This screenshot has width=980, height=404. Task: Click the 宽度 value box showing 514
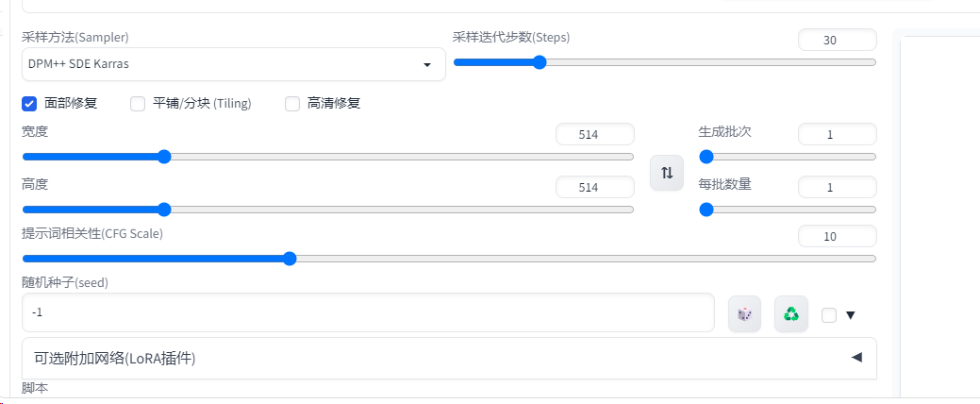tap(595, 134)
